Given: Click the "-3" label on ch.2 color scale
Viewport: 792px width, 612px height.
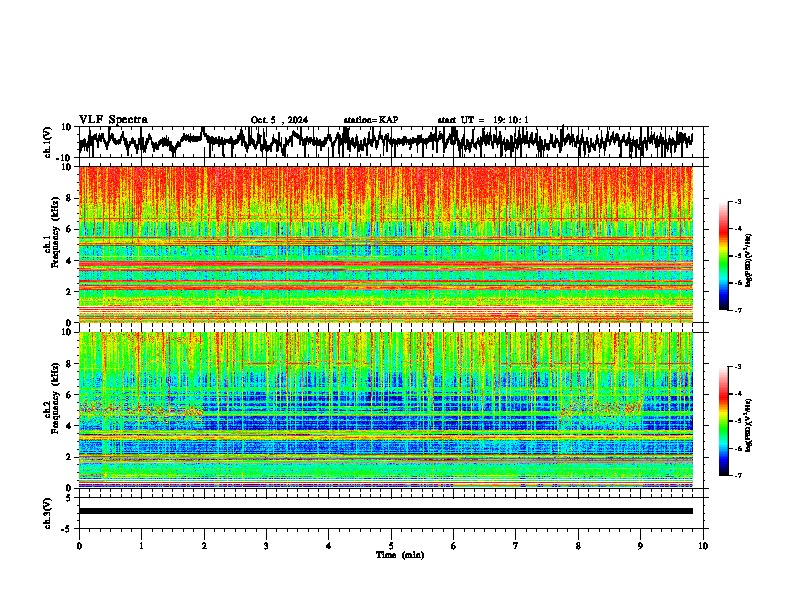Looking at the screenshot, I should (x=738, y=367).
